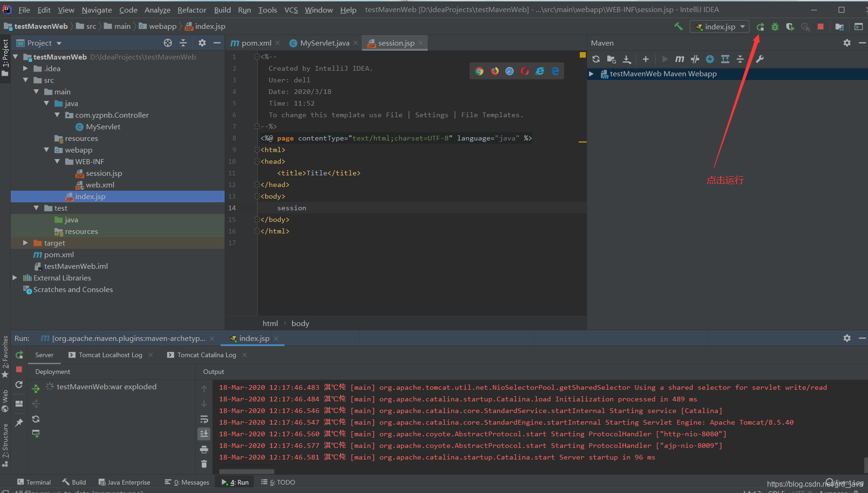Open page in Firefox browser icon

coord(495,71)
